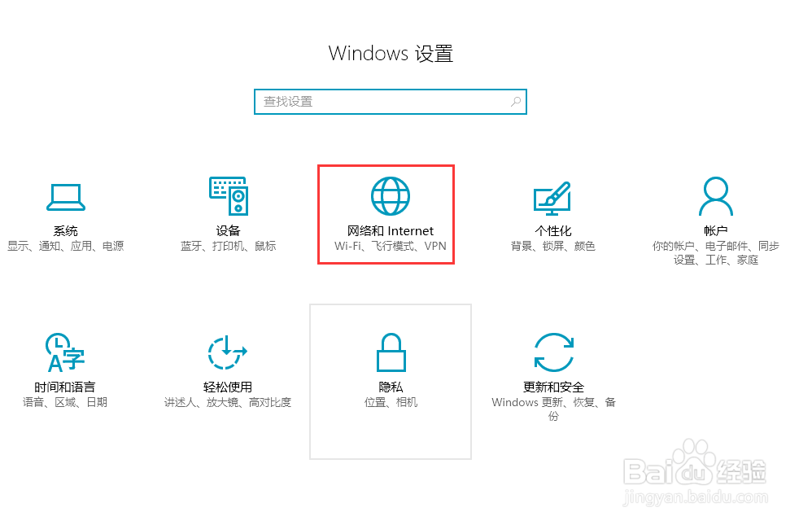Open the Privacy (隐私) padlock icon
The height and width of the screenshot is (525, 812).
tap(391, 352)
